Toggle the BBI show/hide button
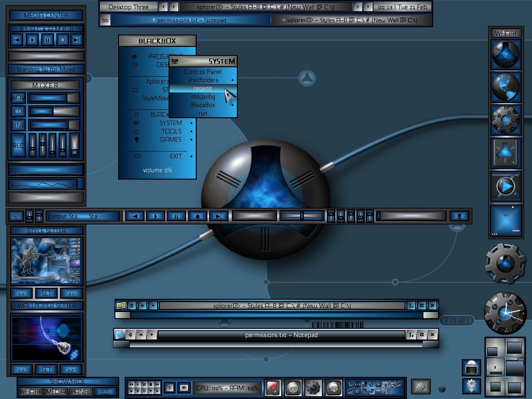 pos(105,392)
